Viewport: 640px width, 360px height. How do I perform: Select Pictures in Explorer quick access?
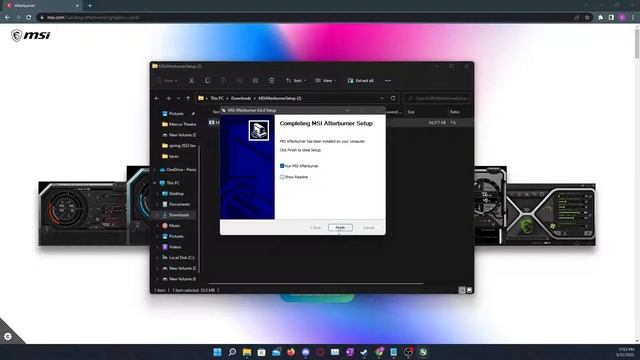pos(176,113)
